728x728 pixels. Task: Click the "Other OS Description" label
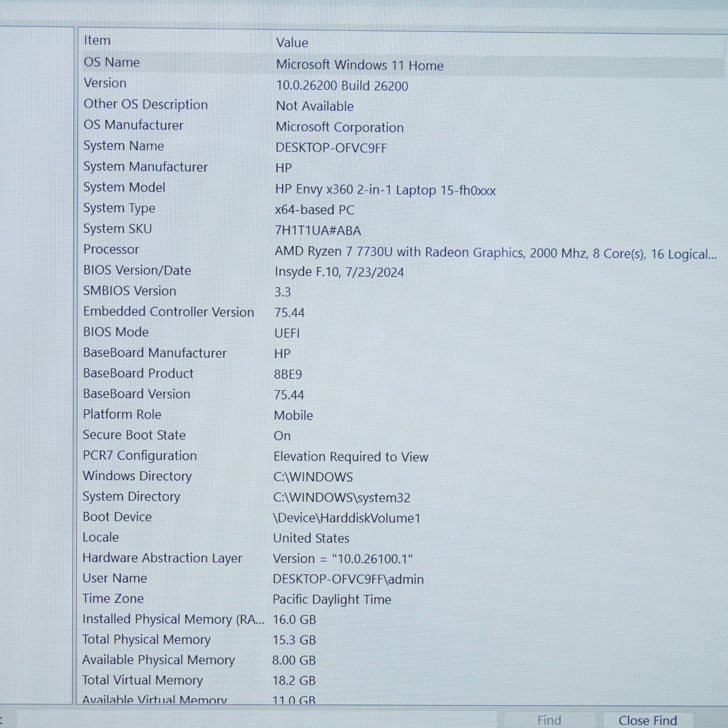pos(146,104)
